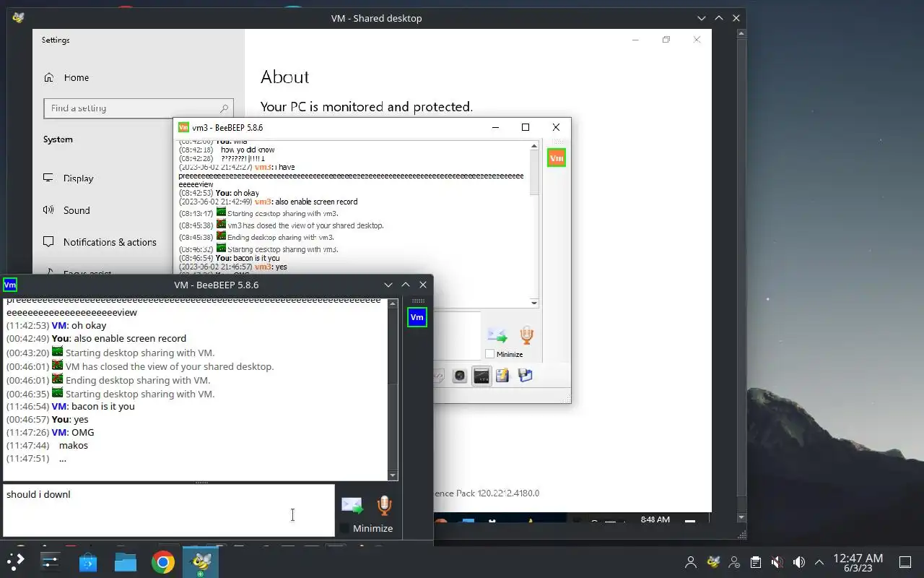Viewport: 924px width, 578px height.
Task: Click toolbar drag handle above Vm avatar
Action: pos(418,301)
